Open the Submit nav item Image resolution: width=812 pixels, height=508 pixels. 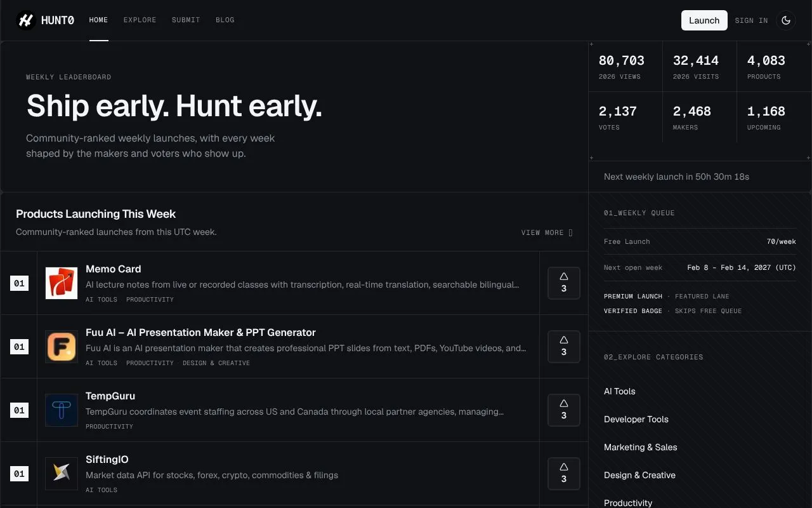tap(186, 20)
